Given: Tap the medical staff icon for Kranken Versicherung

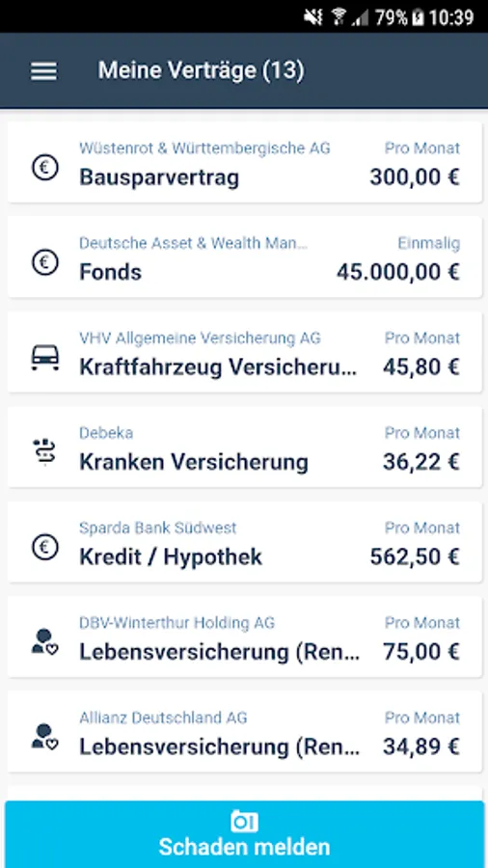Looking at the screenshot, I should (43, 451).
